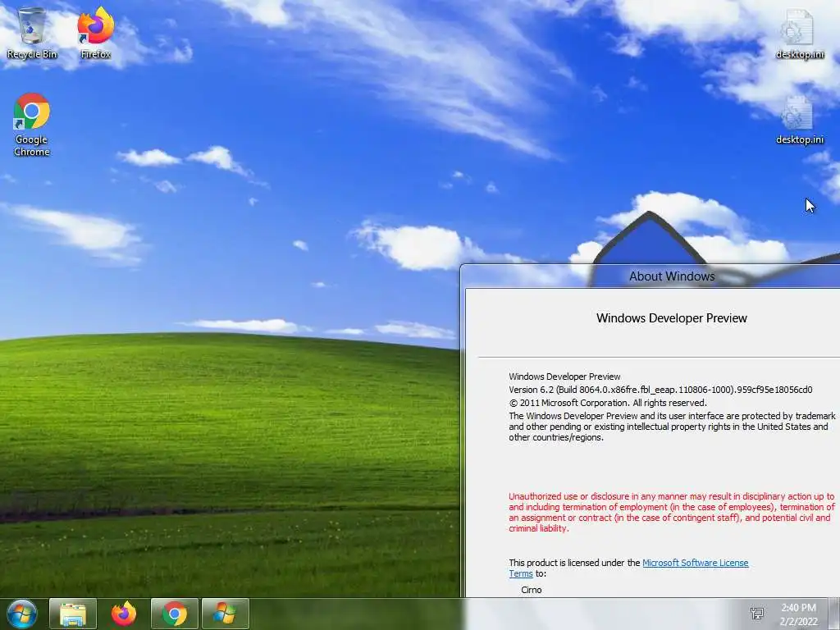Click the 2011 Microsoft Corporation copyright line
The image size is (840, 630).
pyautogui.click(x=608, y=403)
